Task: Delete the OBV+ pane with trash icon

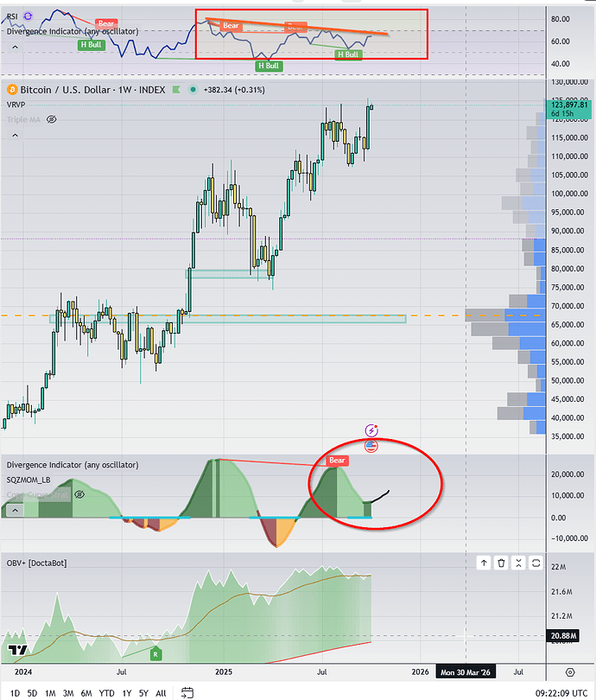Action: (x=501, y=563)
